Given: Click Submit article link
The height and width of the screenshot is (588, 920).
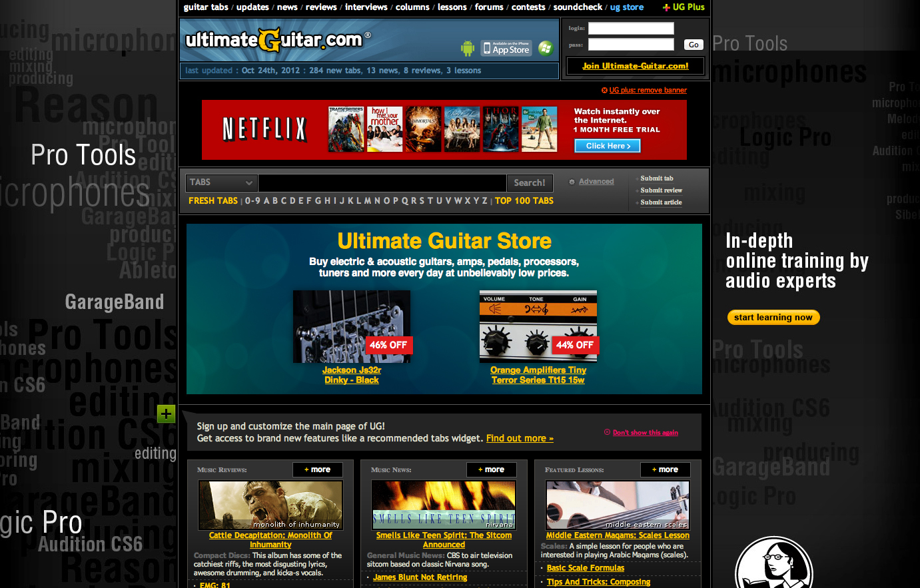Looking at the screenshot, I should coord(662,202).
